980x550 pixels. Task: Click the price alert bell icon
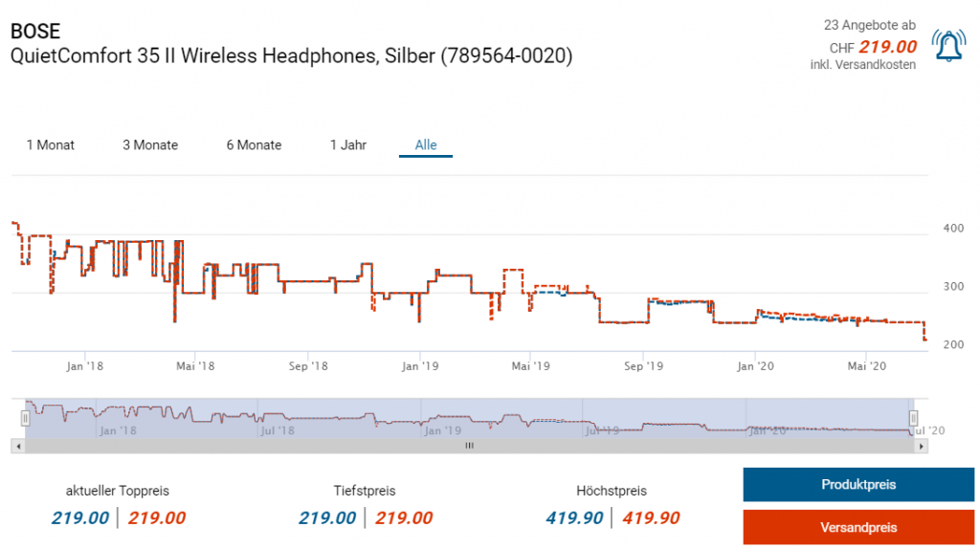coord(948,46)
